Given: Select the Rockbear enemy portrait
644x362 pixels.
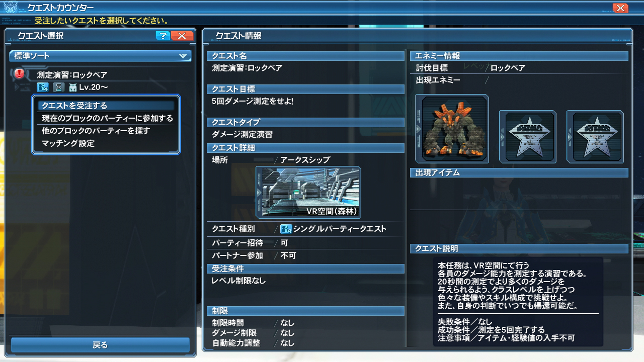Looking at the screenshot, I should coord(452,129).
